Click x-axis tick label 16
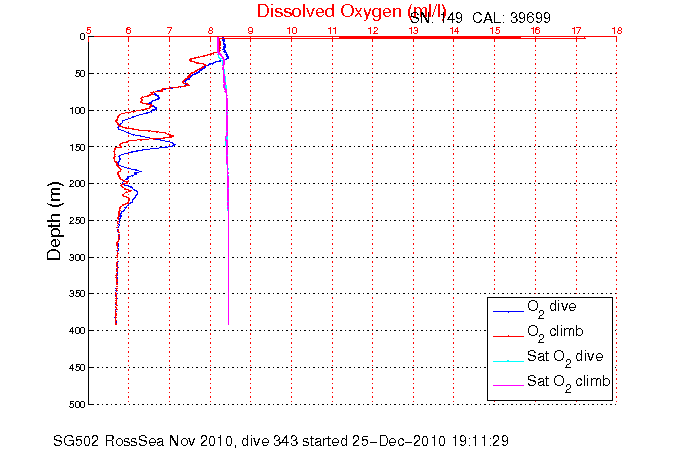Viewport: 681px width, 454px height. (536, 30)
